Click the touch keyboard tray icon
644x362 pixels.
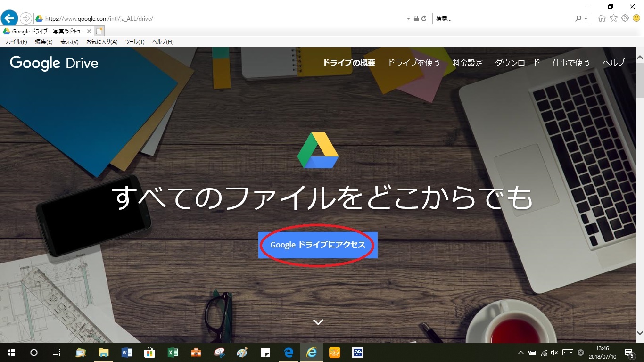click(x=568, y=353)
